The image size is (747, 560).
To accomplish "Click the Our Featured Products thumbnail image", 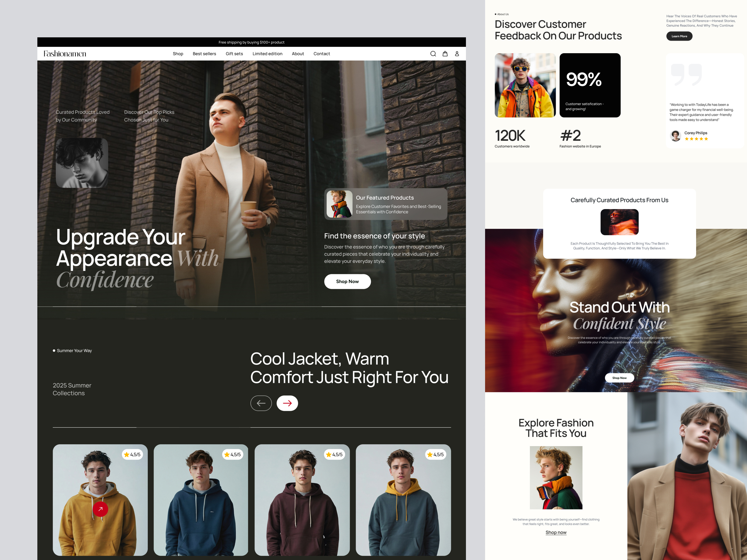I will click(340, 204).
